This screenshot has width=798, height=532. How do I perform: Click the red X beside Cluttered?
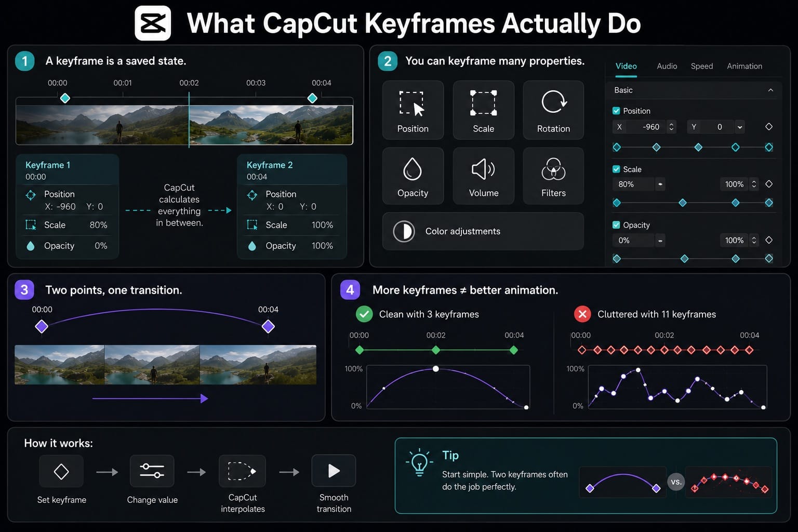(582, 314)
